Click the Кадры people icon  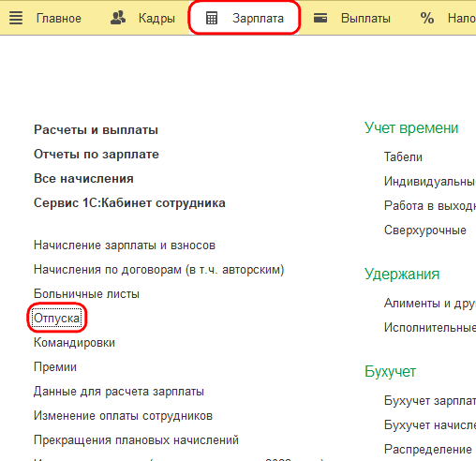click(118, 18)
